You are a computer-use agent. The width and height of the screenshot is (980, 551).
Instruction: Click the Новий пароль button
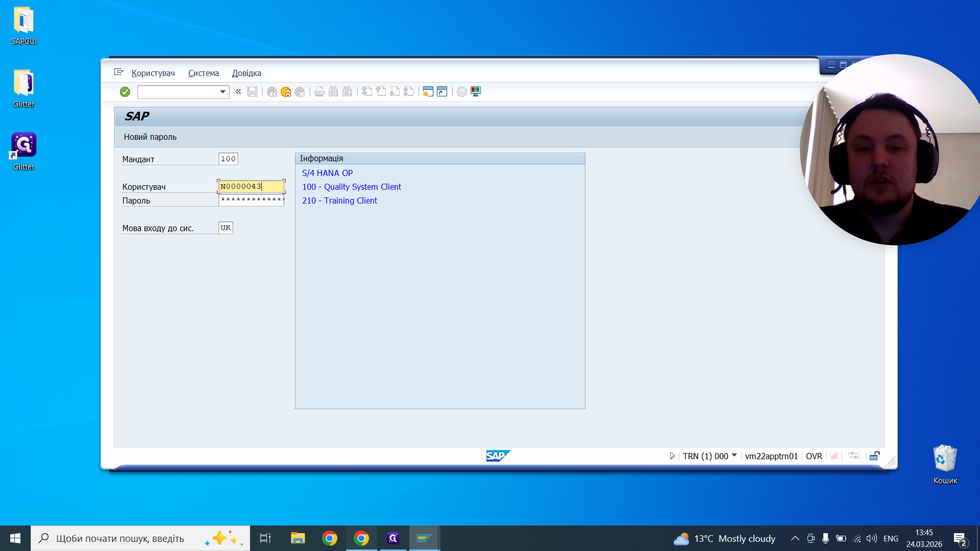point(150,137)
